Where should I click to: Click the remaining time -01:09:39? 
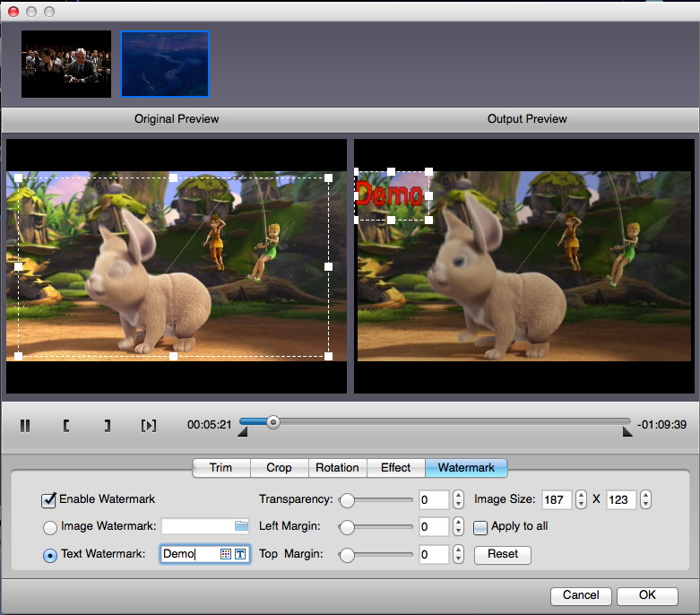pos(661,425)
